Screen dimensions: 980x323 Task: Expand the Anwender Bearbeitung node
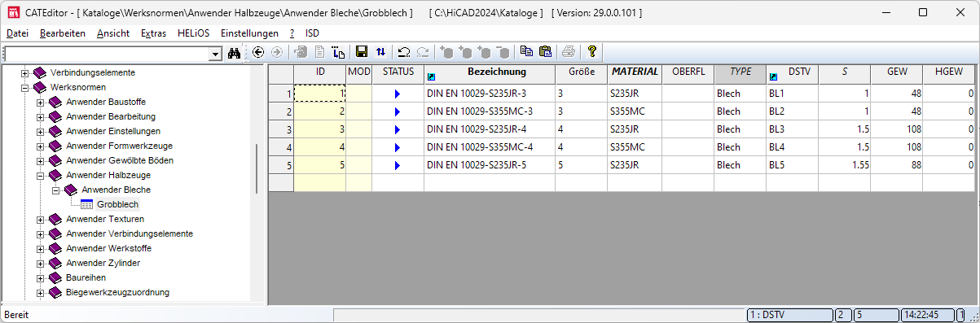click(x=41, y=116)
